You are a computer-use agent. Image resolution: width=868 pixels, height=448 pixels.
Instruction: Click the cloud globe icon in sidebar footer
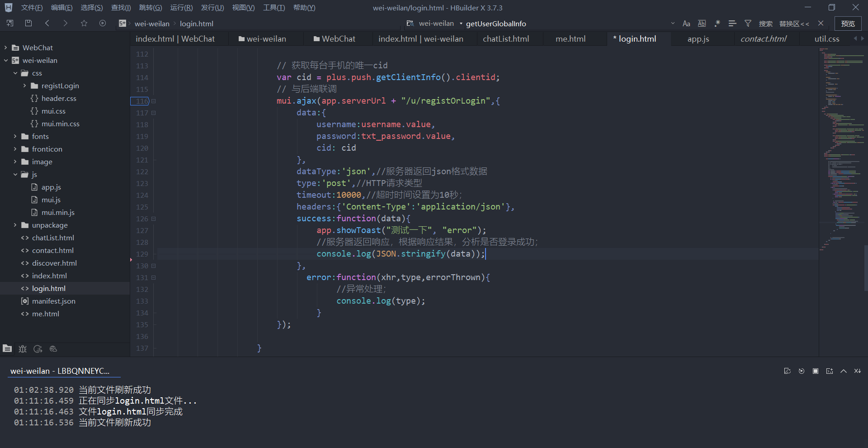[x=53, y=348]
